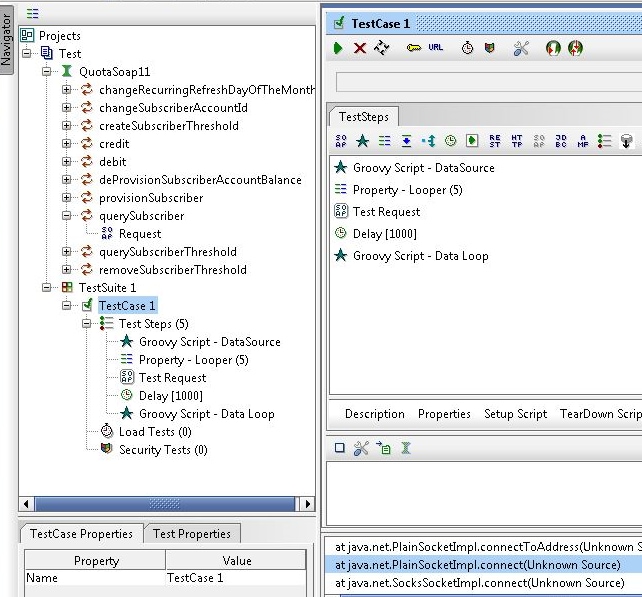Click the first round green-red icon in TestCase toolbar

pos(553,48)
